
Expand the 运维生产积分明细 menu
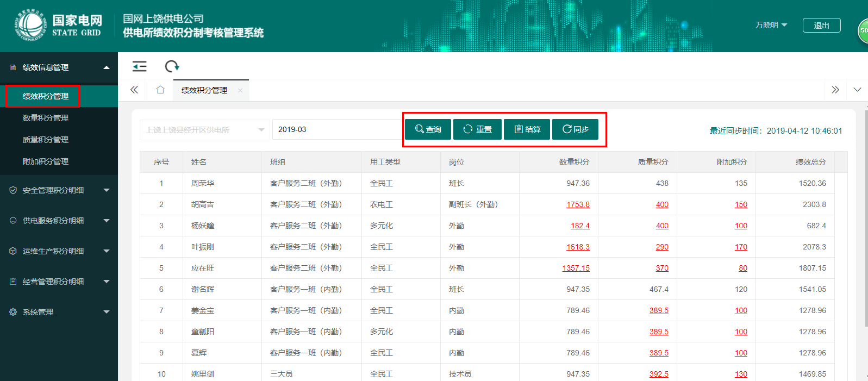pos(107,251)
